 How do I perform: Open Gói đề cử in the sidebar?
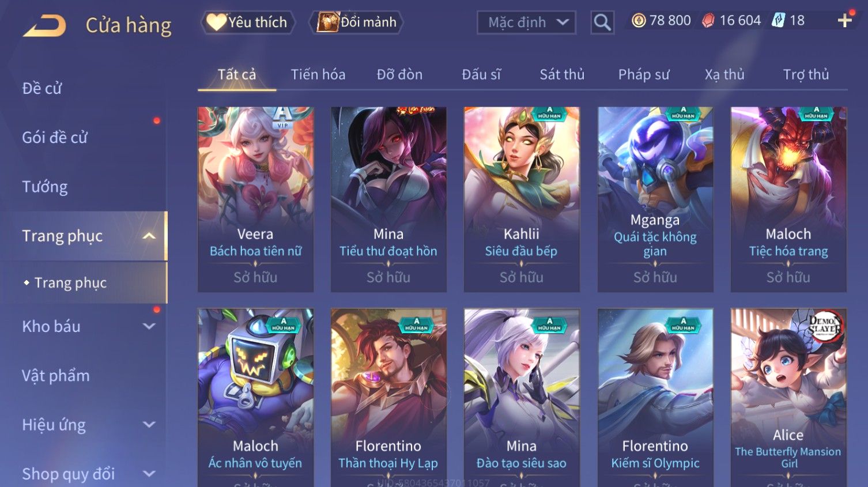coord(55,137)
